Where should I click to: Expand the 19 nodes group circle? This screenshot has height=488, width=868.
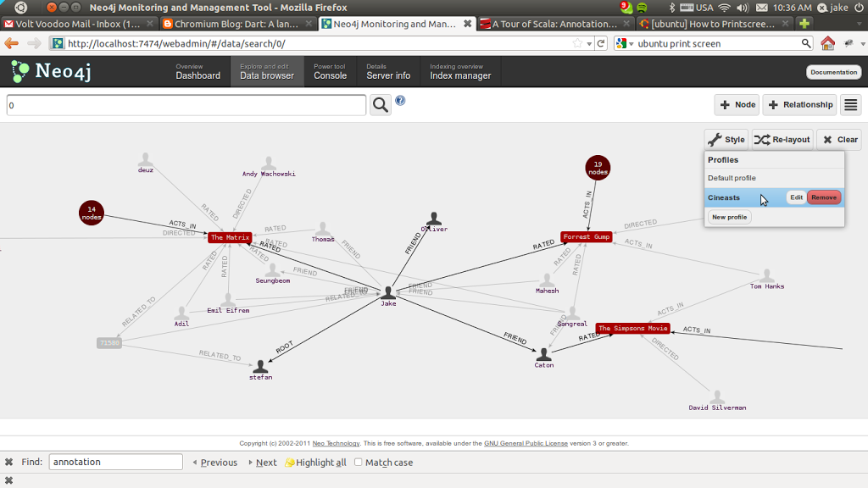[x=598, y=168]
